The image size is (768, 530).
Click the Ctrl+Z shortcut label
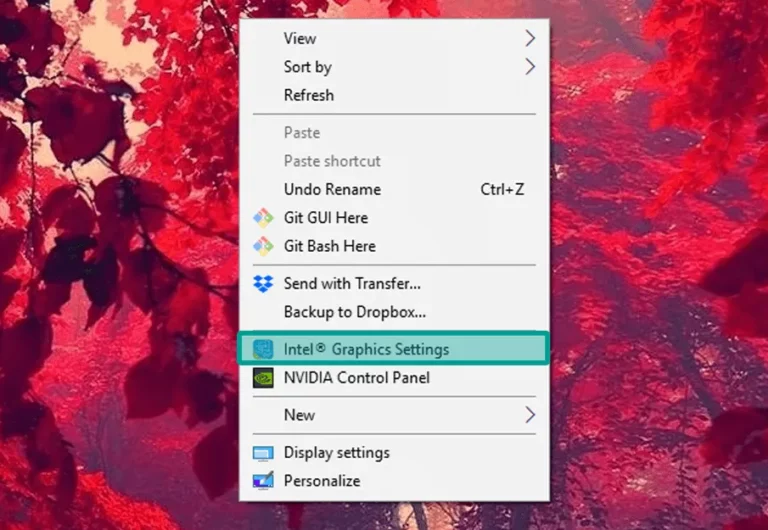click(x=502, y=190)
